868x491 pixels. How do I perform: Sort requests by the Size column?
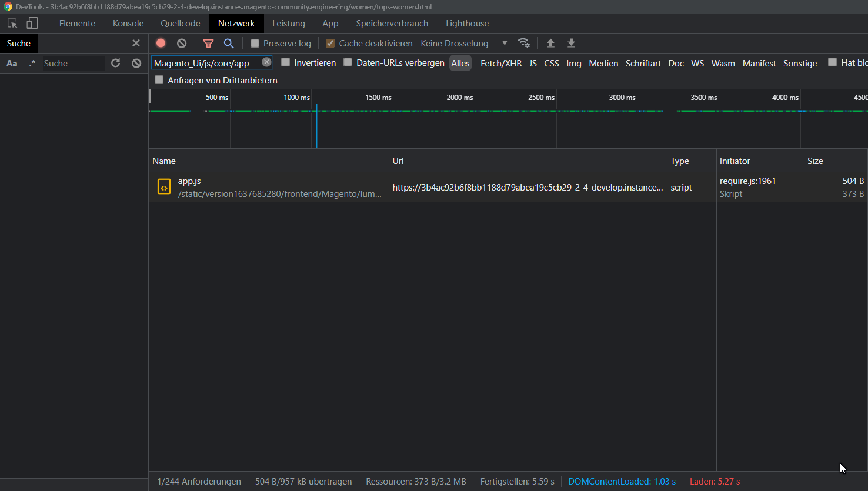coord(815,161)
